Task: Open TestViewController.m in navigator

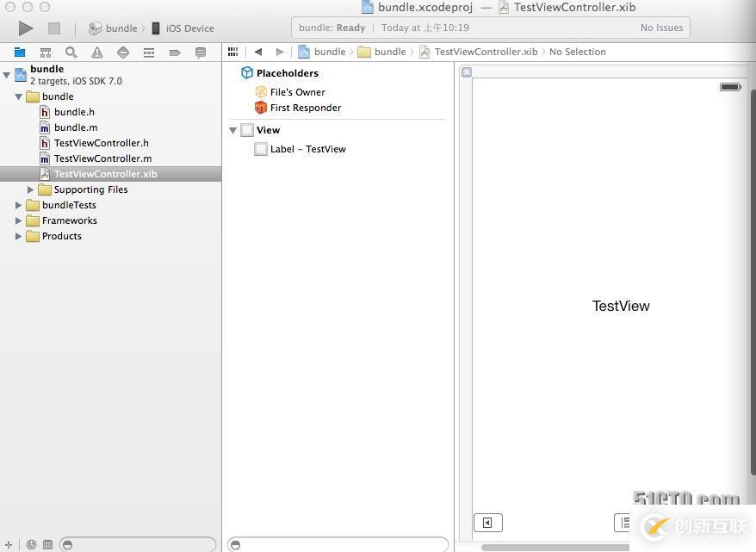Action: click(x=102, y=158)
